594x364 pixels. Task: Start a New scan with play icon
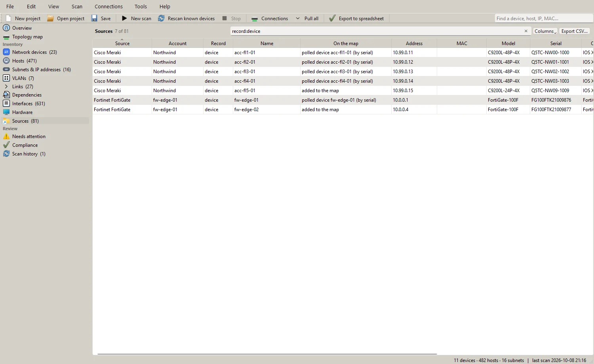[x=124, y=18]
